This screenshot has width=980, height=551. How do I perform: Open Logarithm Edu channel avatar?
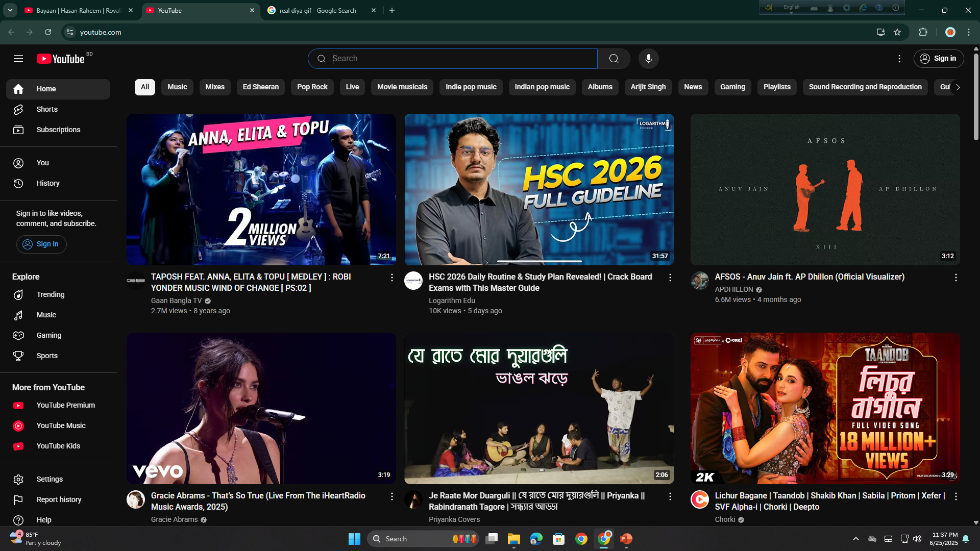click(413, 281)
